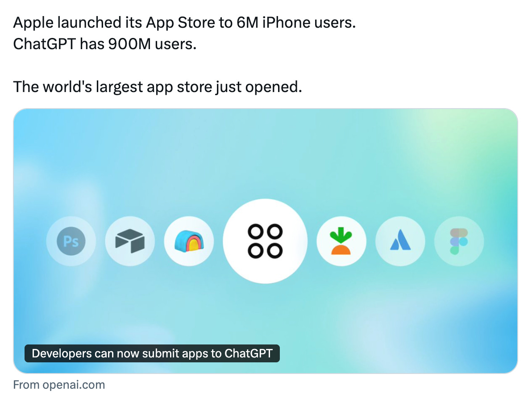Open the rainbow arch app icon
532x403 pixels.
point(189,241)
